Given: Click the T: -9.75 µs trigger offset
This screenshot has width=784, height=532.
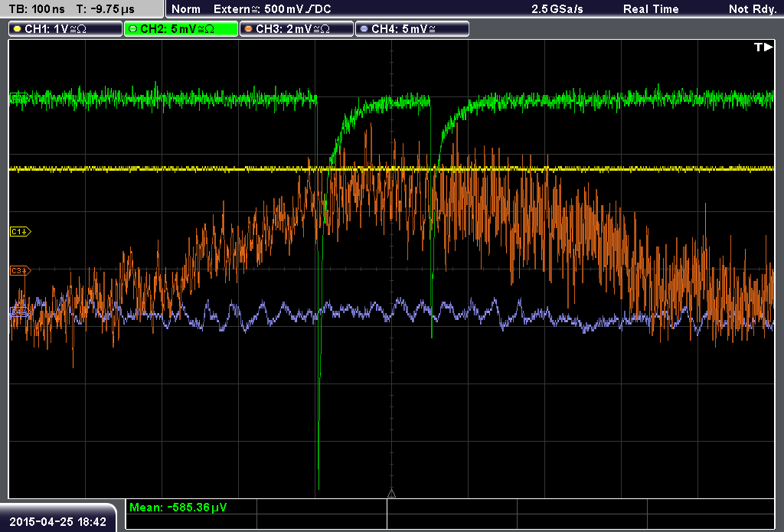Looking at the screenshot, I should pyautogui.click(x=105, y=9).
